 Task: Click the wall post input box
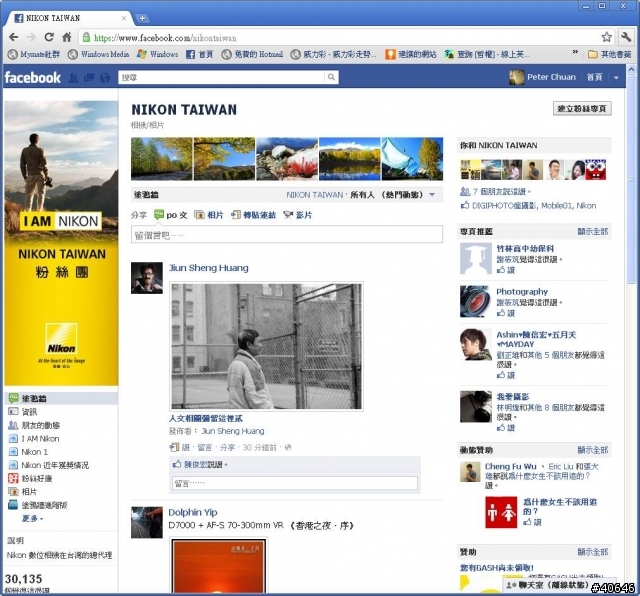pos(287,234)
